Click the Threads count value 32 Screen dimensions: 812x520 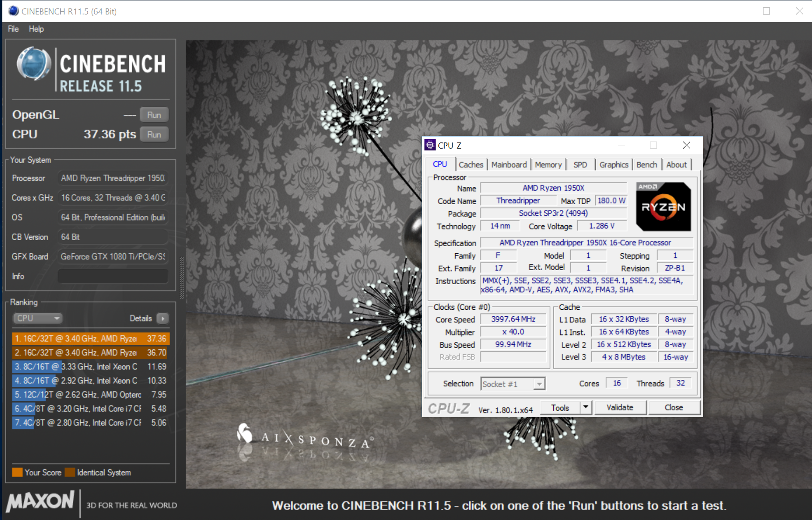tap(681, 383)
